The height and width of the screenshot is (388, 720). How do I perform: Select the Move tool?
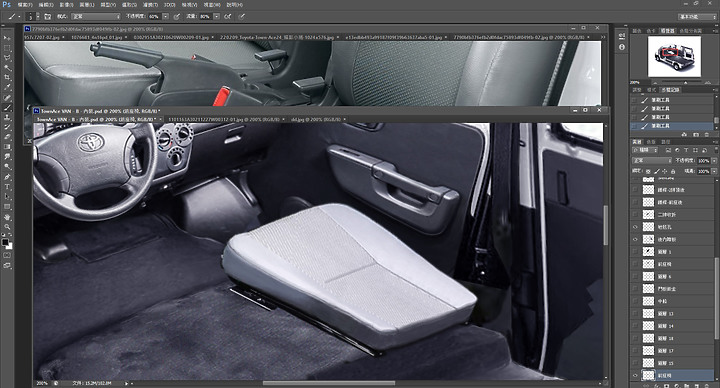coord(7,38)
